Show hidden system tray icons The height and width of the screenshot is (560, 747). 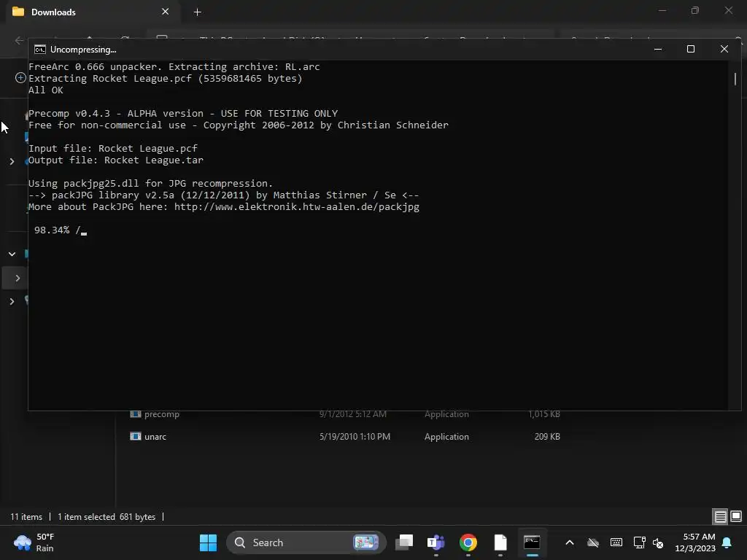(x=569, y=542)
